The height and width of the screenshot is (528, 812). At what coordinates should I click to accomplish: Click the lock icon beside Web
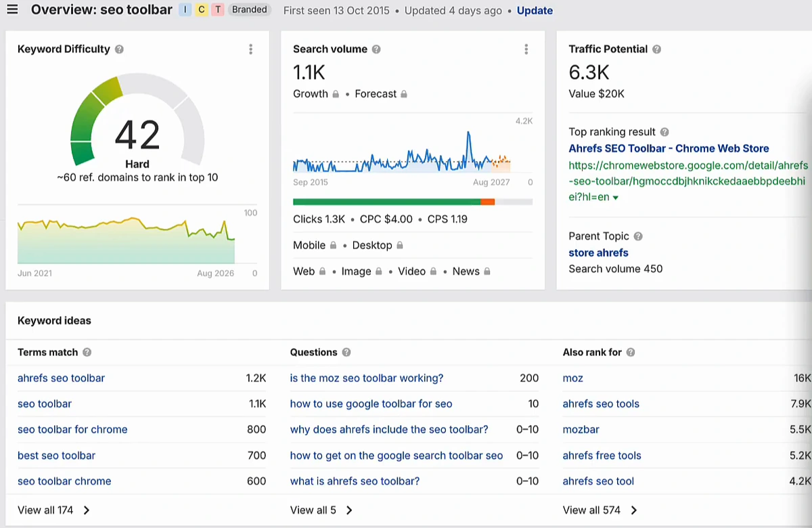pyautogui.click(x=322, y=271)
